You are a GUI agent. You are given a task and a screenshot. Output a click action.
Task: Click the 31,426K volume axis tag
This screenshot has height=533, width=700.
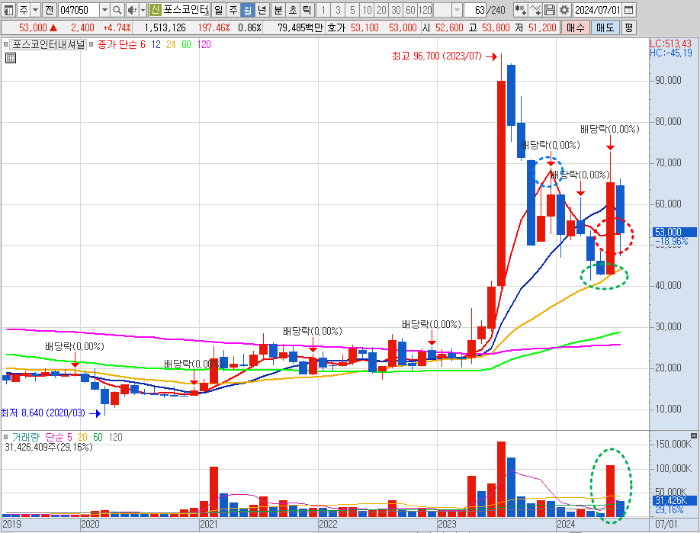[675, 500]
